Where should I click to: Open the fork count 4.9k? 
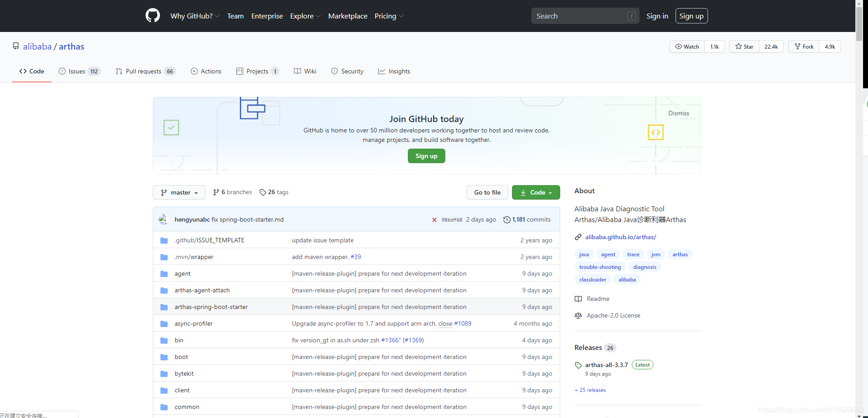[x=830, y=46]
